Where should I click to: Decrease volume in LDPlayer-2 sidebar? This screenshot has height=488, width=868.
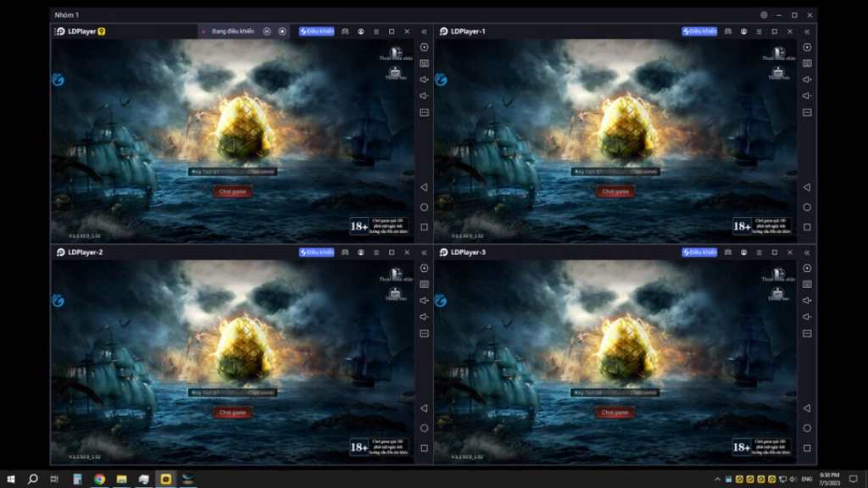pos(424,317)
